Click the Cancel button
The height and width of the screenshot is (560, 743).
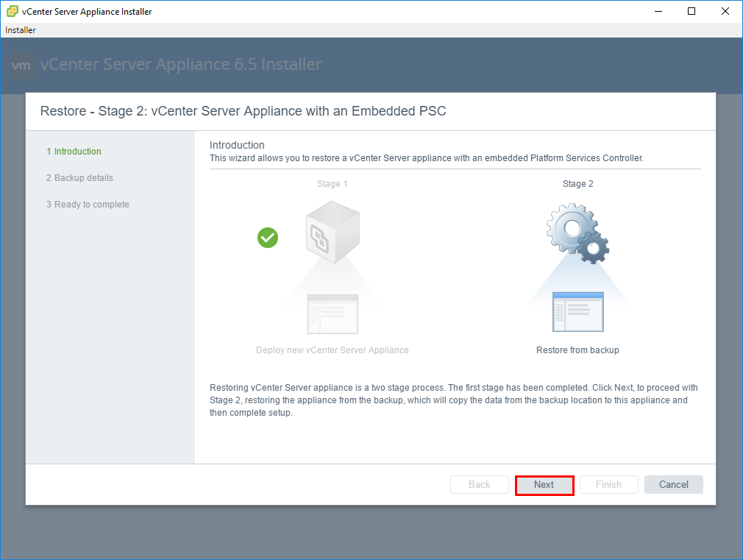pos(673,485)
